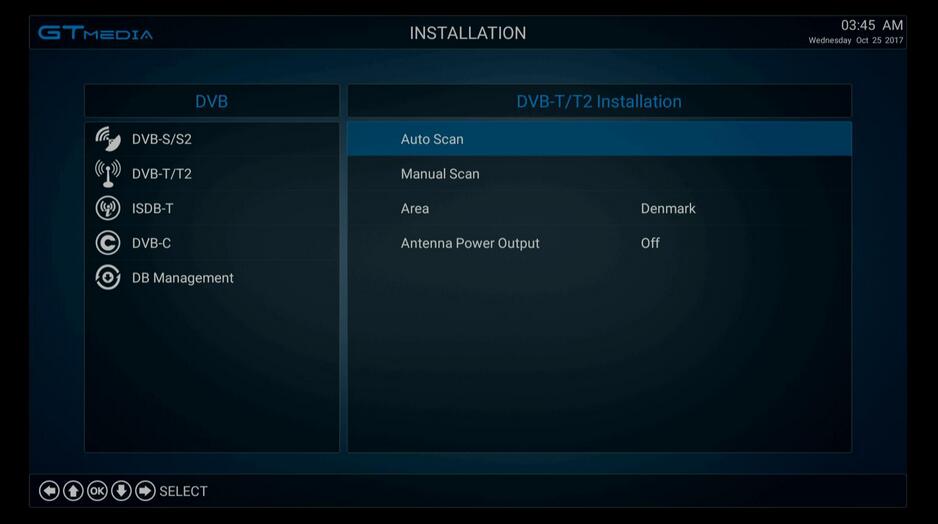Click the left arrow navigation icon

(x=49, y=491)
